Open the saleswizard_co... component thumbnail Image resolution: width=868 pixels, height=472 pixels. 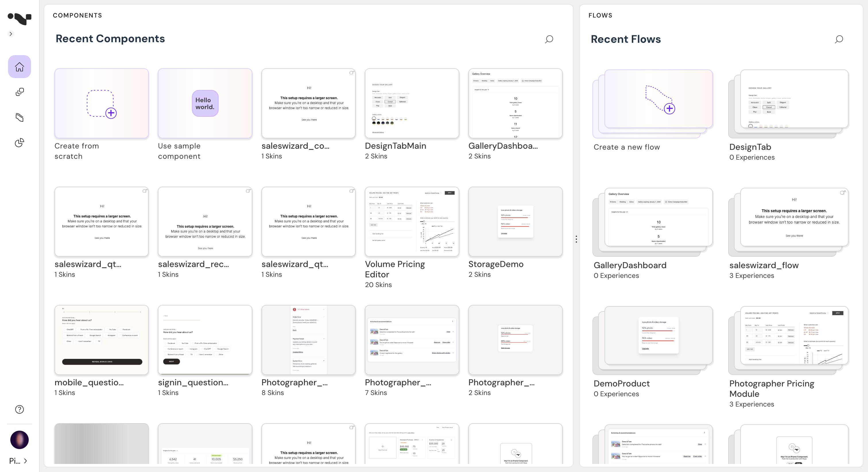click(x=308, y=103)
